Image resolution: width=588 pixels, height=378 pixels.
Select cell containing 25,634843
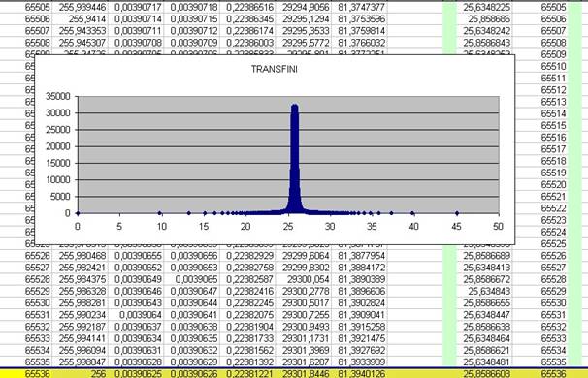click(484, 291)
